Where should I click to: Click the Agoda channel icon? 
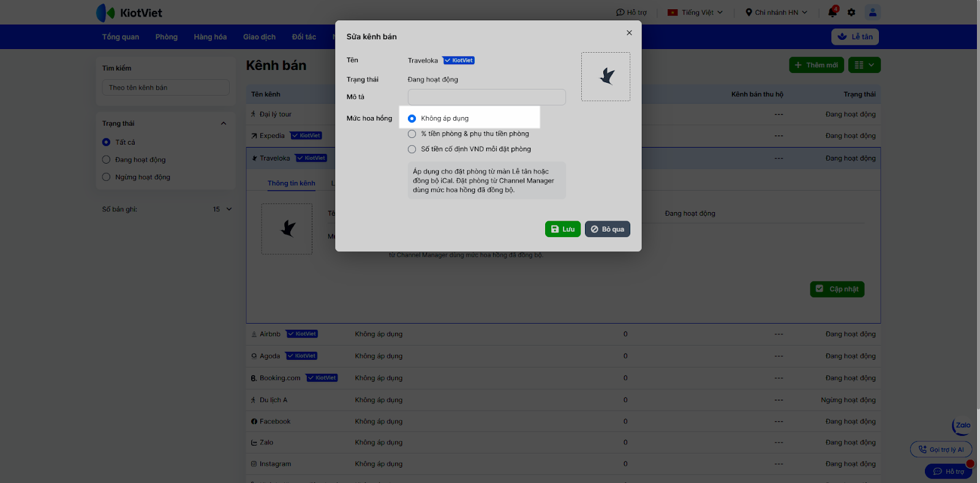pyautogui.click(x=254, y=356)
